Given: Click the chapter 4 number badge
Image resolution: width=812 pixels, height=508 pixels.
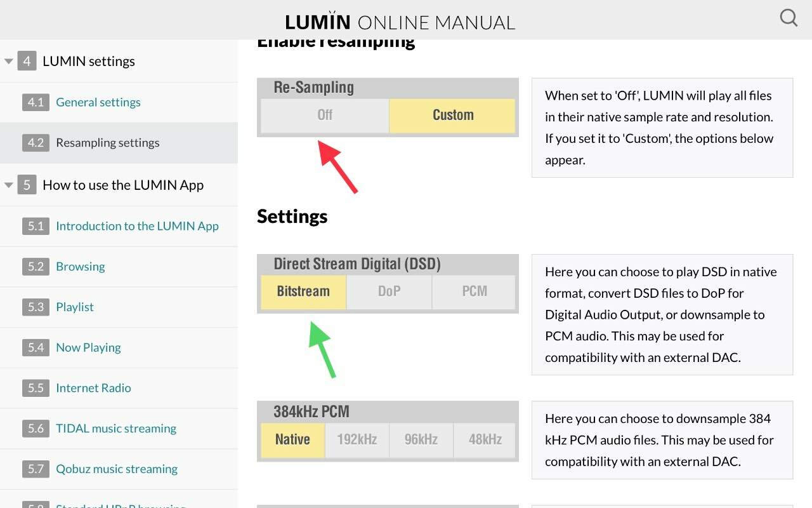Looking at the screenshot, I should [27, 62].
